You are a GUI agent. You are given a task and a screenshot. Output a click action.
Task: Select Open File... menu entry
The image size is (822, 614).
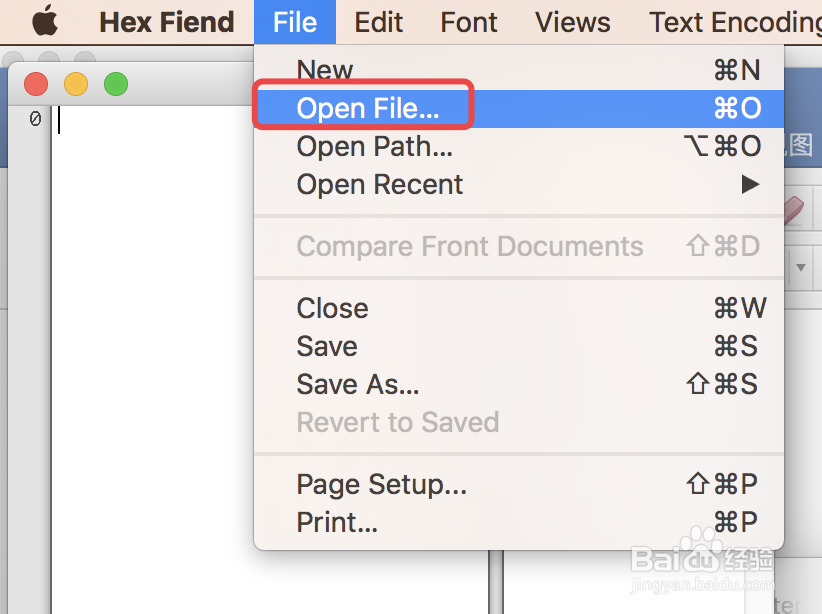368,108
